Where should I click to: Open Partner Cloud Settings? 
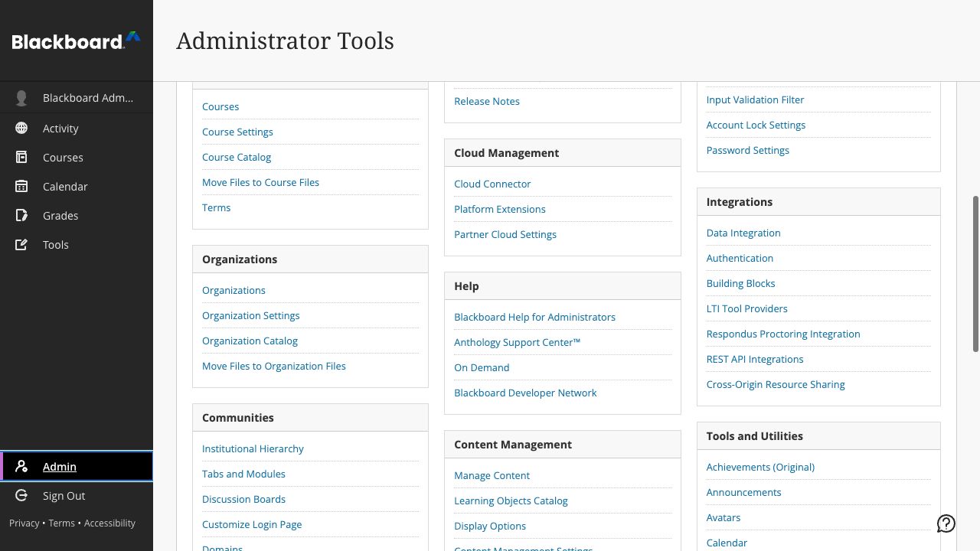tap(505, 234)
